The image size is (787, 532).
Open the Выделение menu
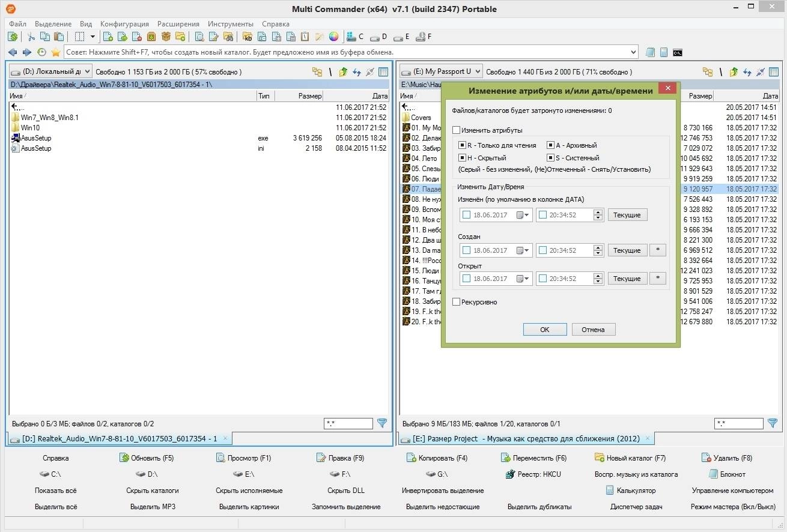tap(53, 24)
